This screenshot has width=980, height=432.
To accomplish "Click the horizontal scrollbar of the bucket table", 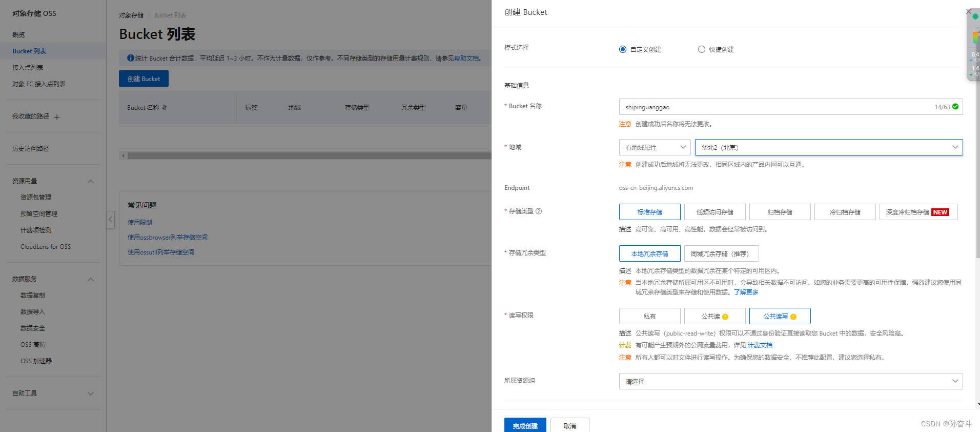I will coord(309,155).
